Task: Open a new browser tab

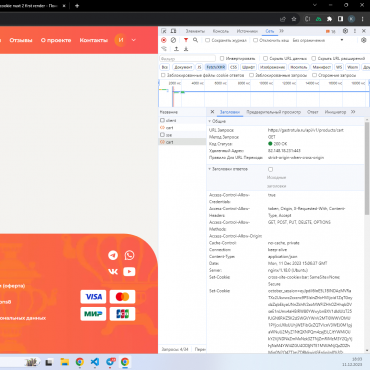Action: coord(77,6)
